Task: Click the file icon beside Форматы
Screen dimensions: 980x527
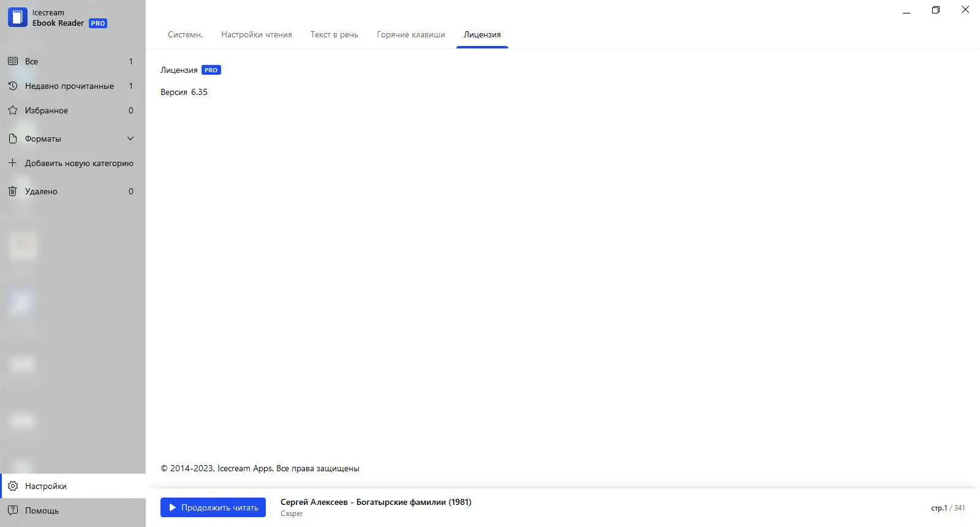Action: pyautogui.click(x=12, y=138)
